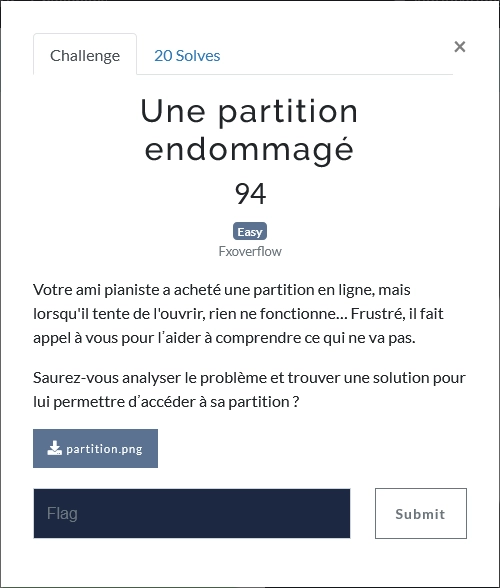The height and width of the screenshot is (588, 500).
Task: Download the partition.png file
Action: pos(95,448)
